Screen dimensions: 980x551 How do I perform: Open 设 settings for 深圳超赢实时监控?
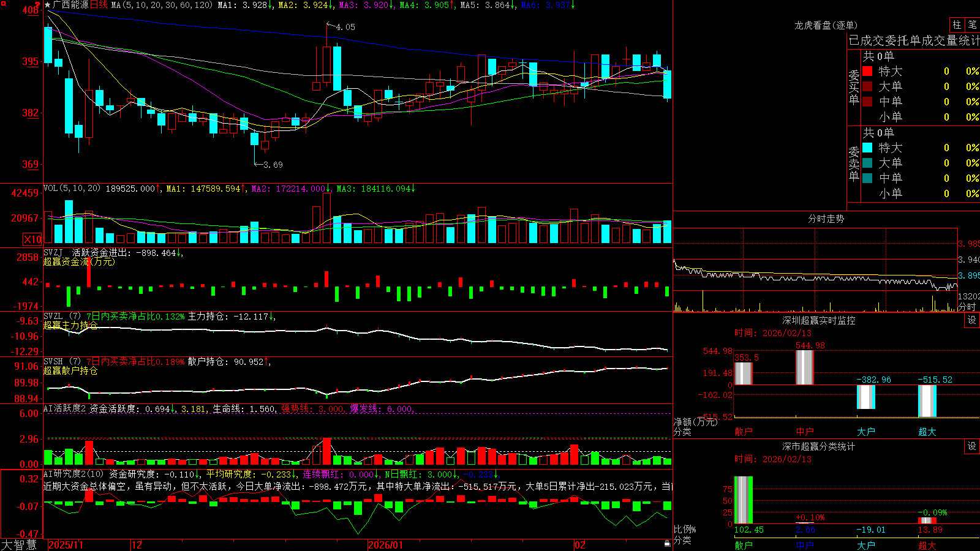972,320
